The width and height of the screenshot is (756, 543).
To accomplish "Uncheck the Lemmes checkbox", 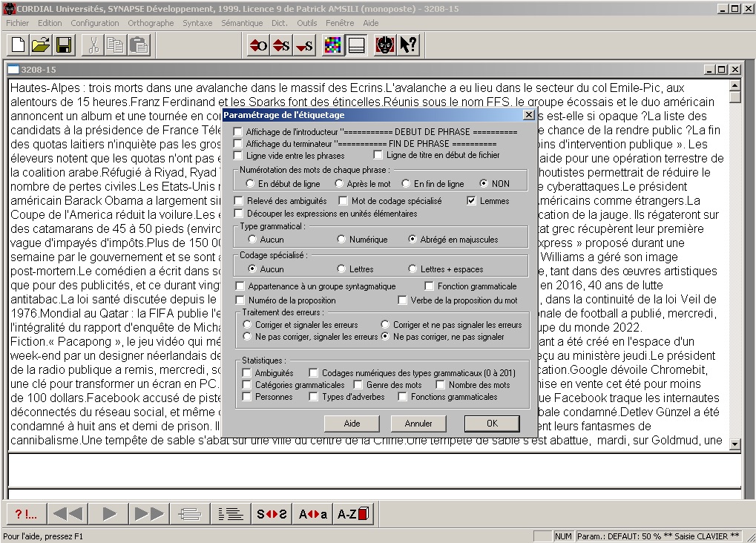I will pyautogui.click(x=472, y=200).
